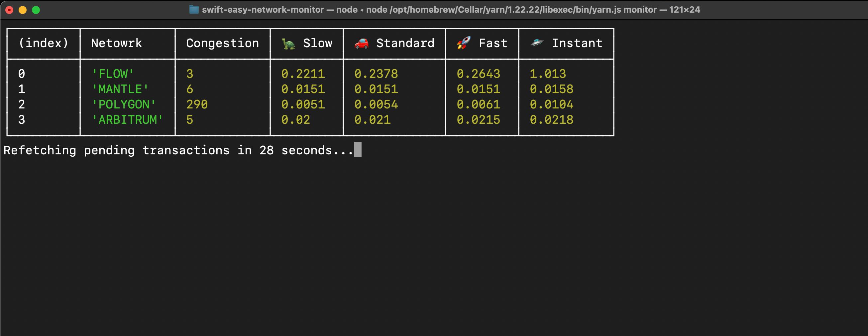Click ARBITRUM instant value 0.0218
Viewport: 868px width, 336px height.
tap(552, 120)
